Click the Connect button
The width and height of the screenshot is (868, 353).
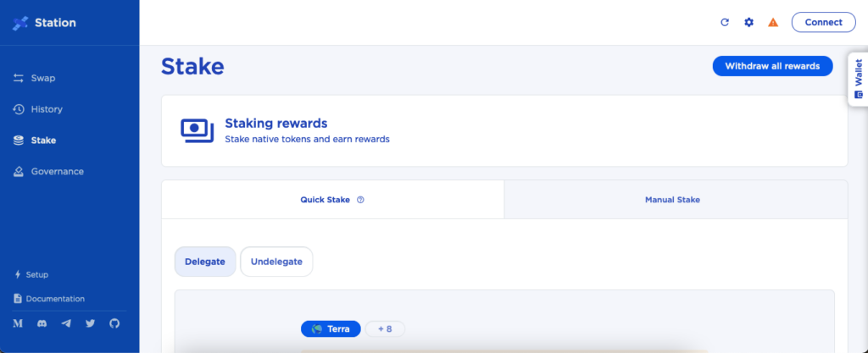coord(824,23)
